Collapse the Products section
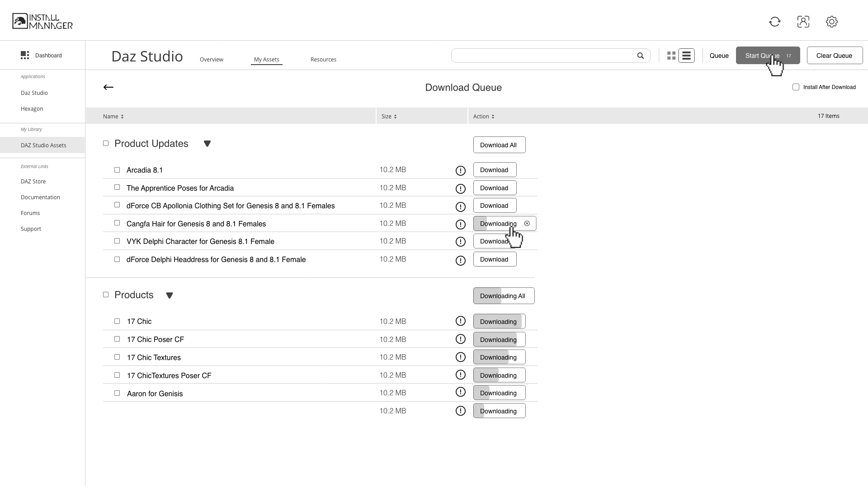Viewport: 868px width, 487px height. tap(170, 295)
